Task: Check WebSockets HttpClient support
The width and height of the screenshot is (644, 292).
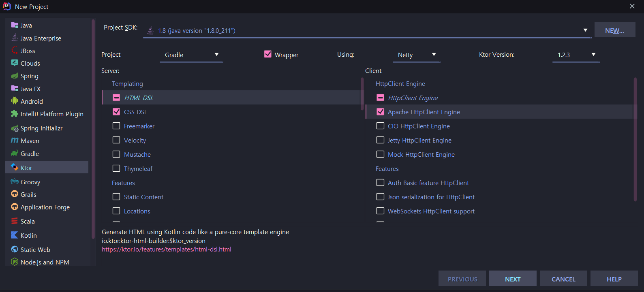Action: (380, 211)
